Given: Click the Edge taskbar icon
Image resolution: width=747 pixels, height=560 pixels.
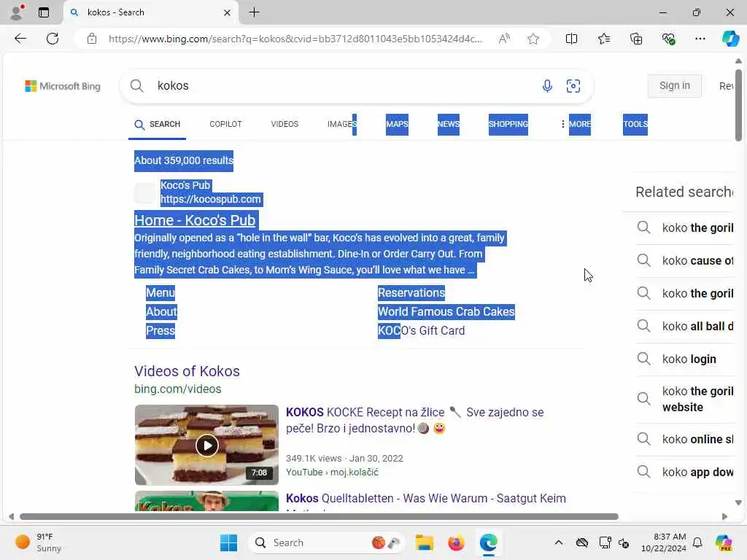Looking at the screenshot, I should coord(488,542).
